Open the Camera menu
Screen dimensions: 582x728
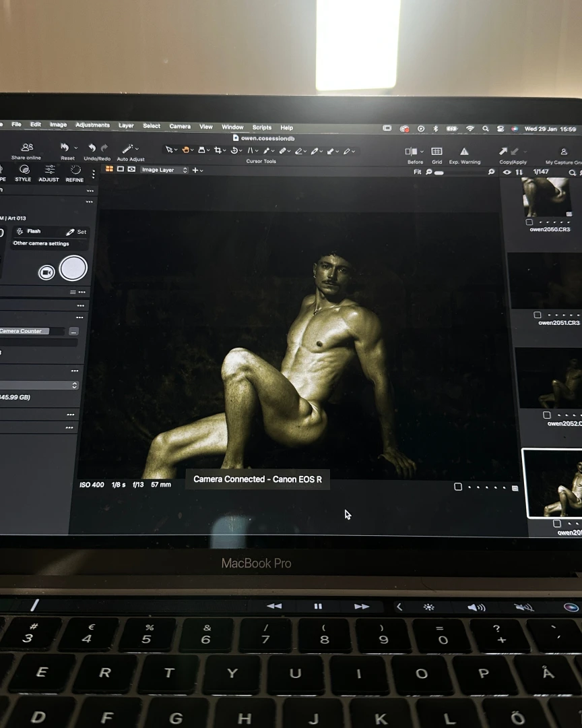(180, 126)
